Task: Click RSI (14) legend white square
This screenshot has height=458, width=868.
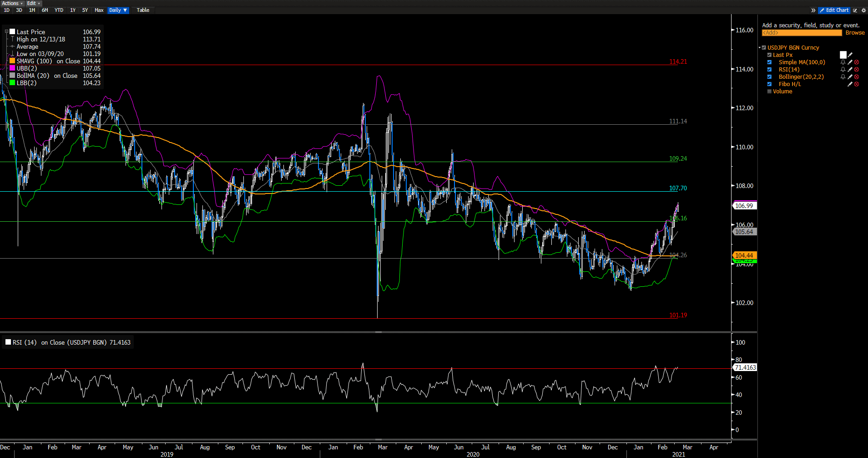Action: point(8,342)
